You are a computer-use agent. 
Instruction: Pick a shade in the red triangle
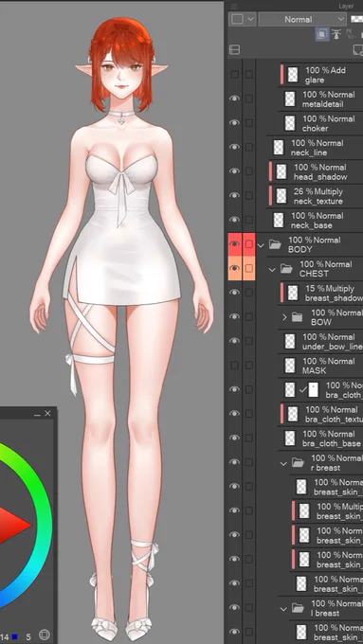(x=12, y=525)
